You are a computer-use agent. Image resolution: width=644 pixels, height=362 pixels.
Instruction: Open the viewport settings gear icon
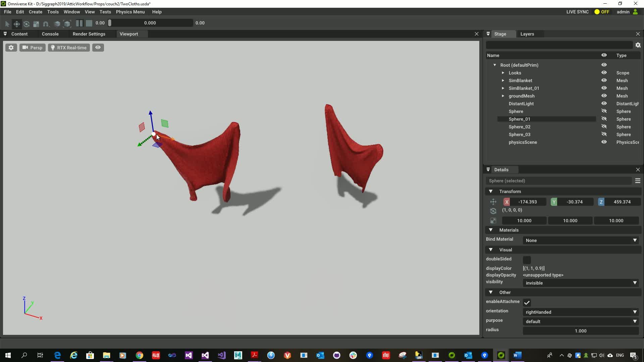coord(11,47)
